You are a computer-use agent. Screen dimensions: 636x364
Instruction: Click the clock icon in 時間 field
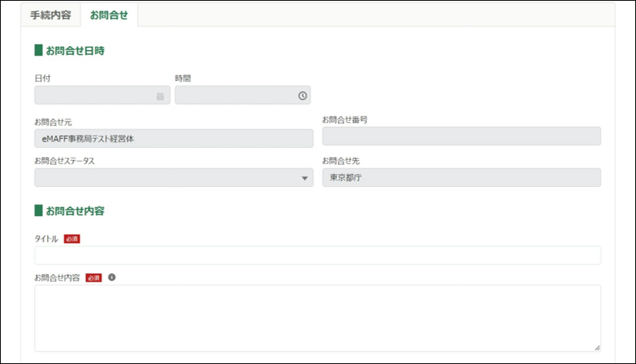[x=303, y=96]
